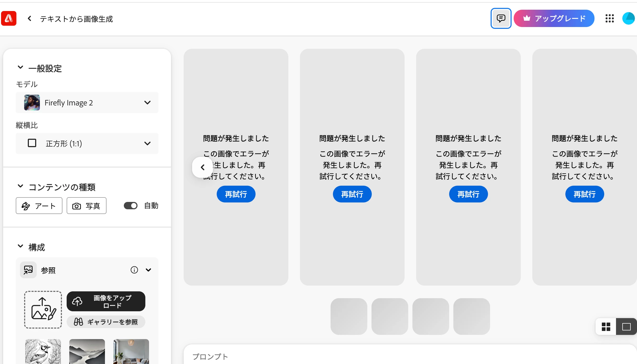The height and width of the screenshot is (364, 637).
Task: Click 再試行 on the second error card
Action: 352,194
